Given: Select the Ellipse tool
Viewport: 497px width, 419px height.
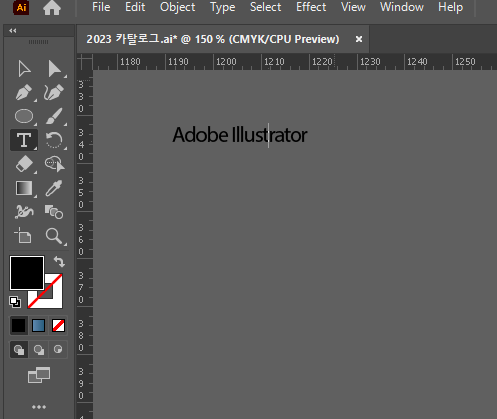Looking at the screenshot, I should pos(24,116).
